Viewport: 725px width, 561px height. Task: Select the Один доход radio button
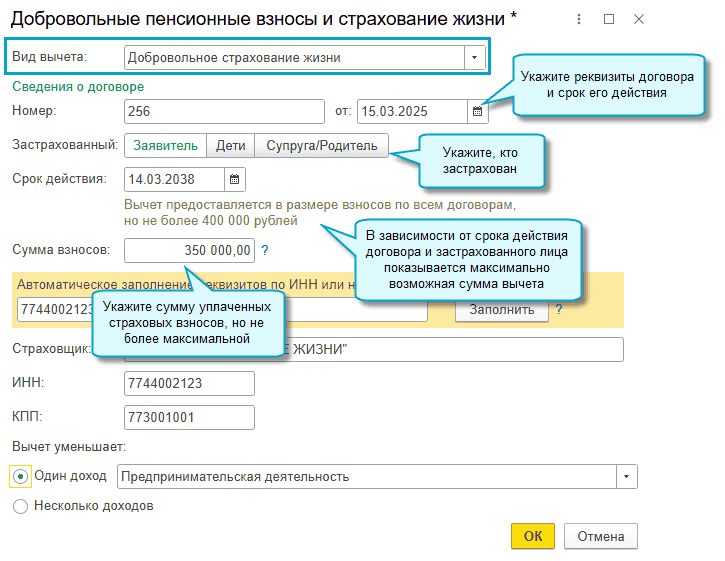click(x=20, y=476)
